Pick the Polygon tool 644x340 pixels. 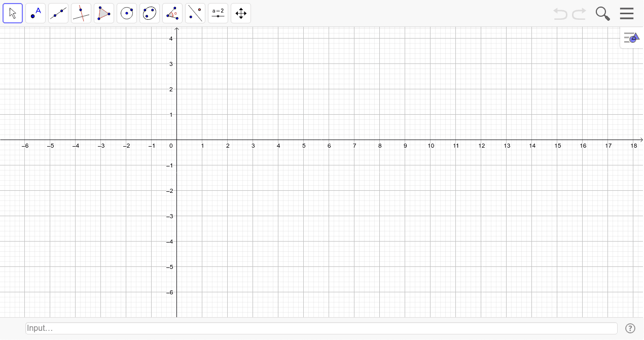pyautogui.click(x=104, y=13)
